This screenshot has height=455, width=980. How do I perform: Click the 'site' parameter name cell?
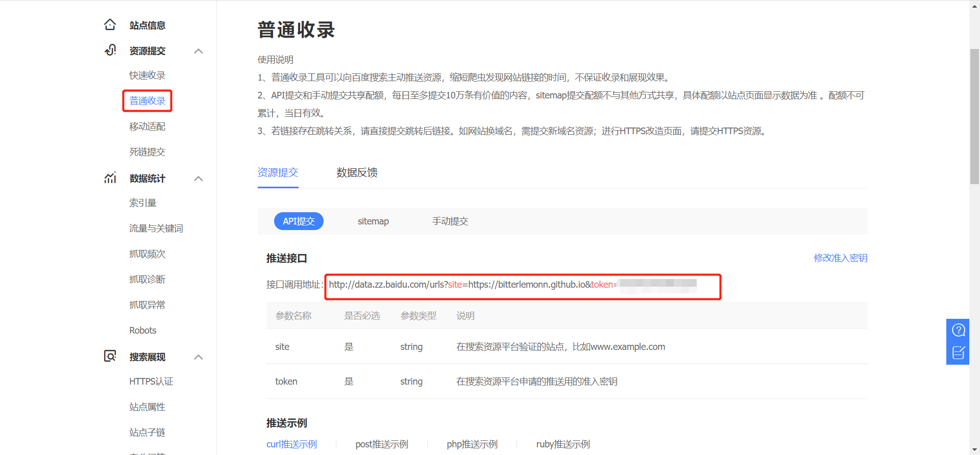282,347
